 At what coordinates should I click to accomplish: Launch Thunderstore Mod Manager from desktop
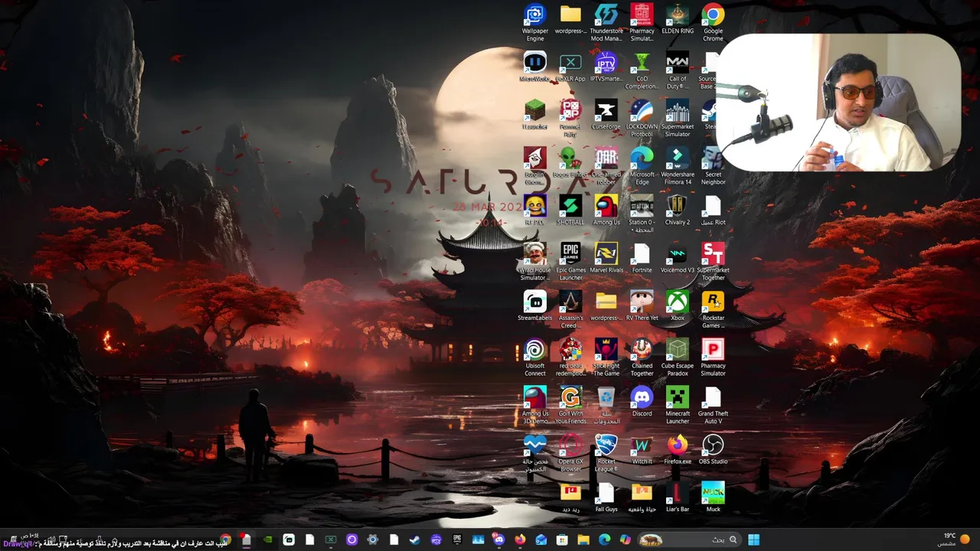click(606, 22)
